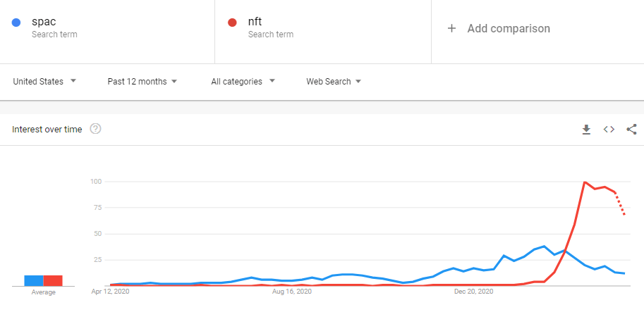Viewport: 644px width, 312px height.
Task: Click the share icon for chart
Action: coord(632,130)
